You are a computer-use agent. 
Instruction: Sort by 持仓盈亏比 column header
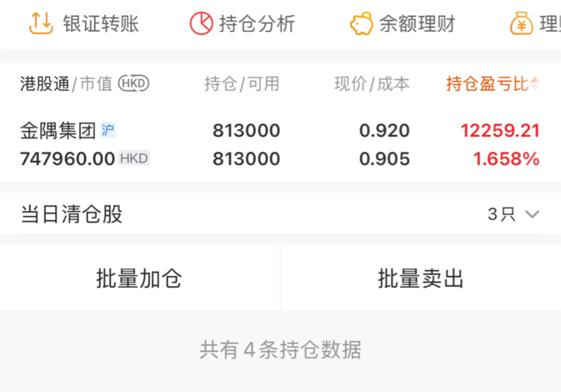(487, 84)
